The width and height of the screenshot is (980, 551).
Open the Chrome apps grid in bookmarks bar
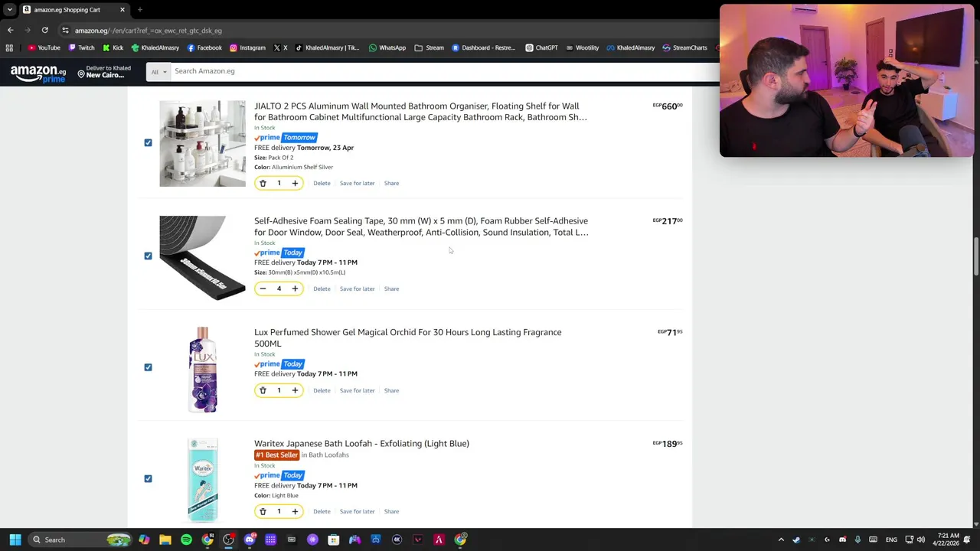(x=9, y=47)
